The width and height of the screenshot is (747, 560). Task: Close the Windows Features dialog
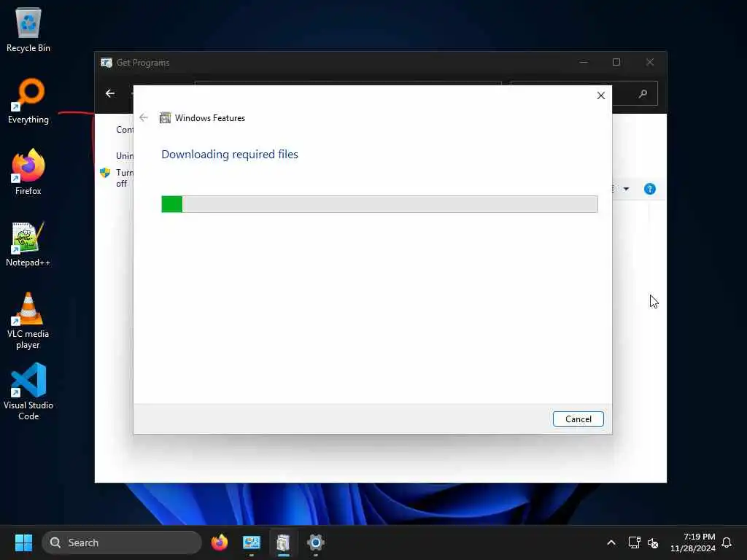tap(601, 96)
